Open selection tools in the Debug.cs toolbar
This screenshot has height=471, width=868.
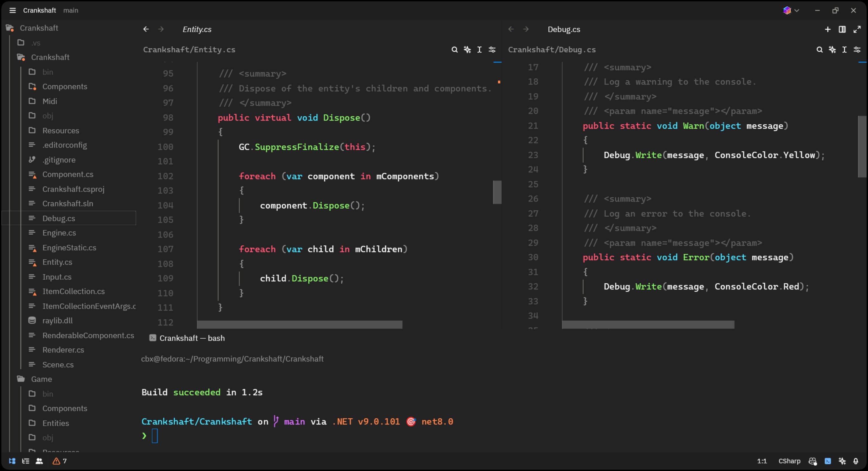tap(844, 50)
